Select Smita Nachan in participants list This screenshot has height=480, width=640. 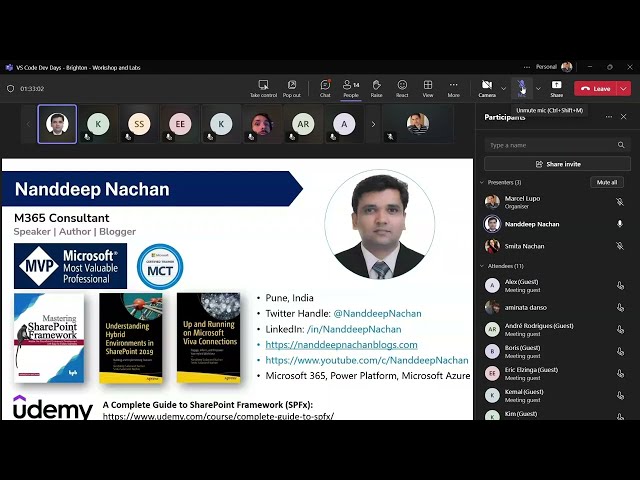(557, 246)
